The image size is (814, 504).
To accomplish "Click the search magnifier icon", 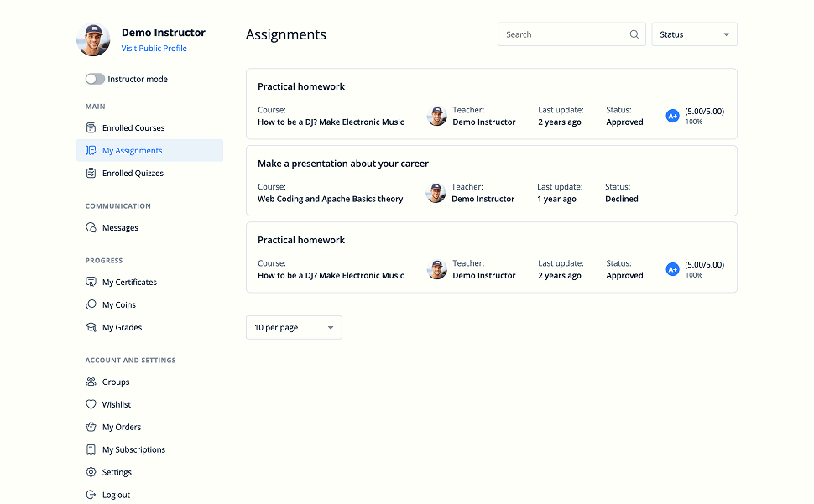I will click(x=634, y=35).
